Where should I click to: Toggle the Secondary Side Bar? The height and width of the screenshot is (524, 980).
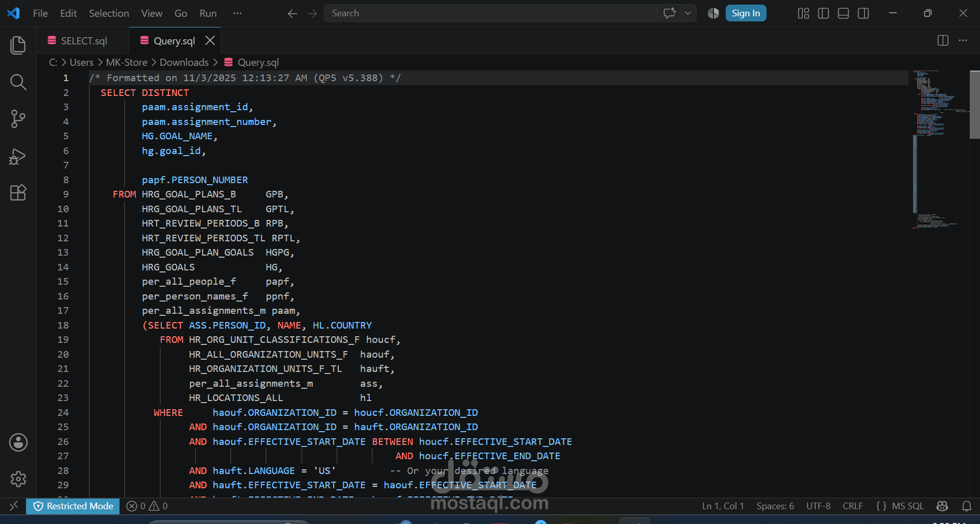coord(863,13)
